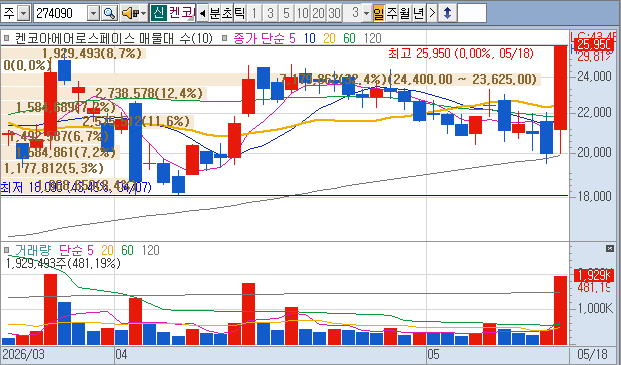This screenshot has height=365, width=621.
Task: Select the 일 (daily) chart period
Action: click(379, 13)
